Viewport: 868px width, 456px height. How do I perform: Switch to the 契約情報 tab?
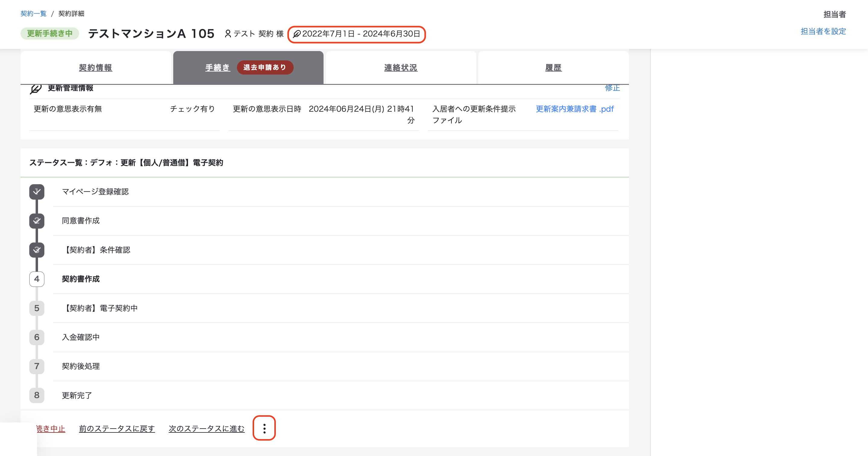(x=95, y=67)
